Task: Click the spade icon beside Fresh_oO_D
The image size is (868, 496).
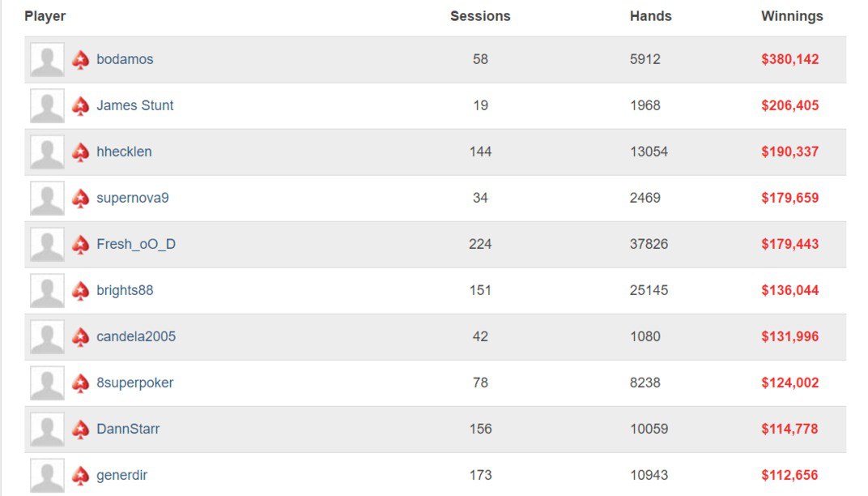Action: [x=80, y=245]
